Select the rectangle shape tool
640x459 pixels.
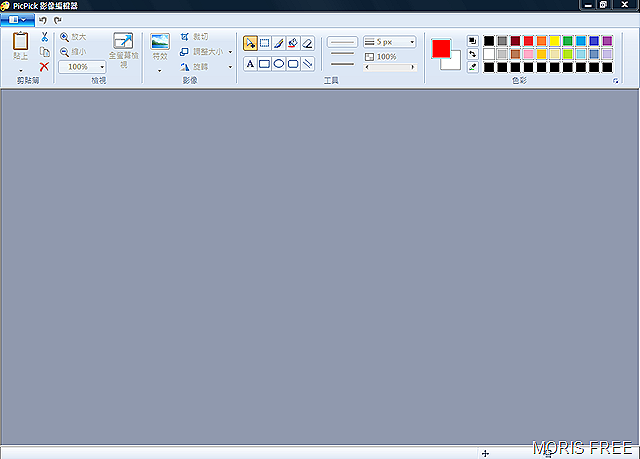pyautogui.click(x=264, y=64)
